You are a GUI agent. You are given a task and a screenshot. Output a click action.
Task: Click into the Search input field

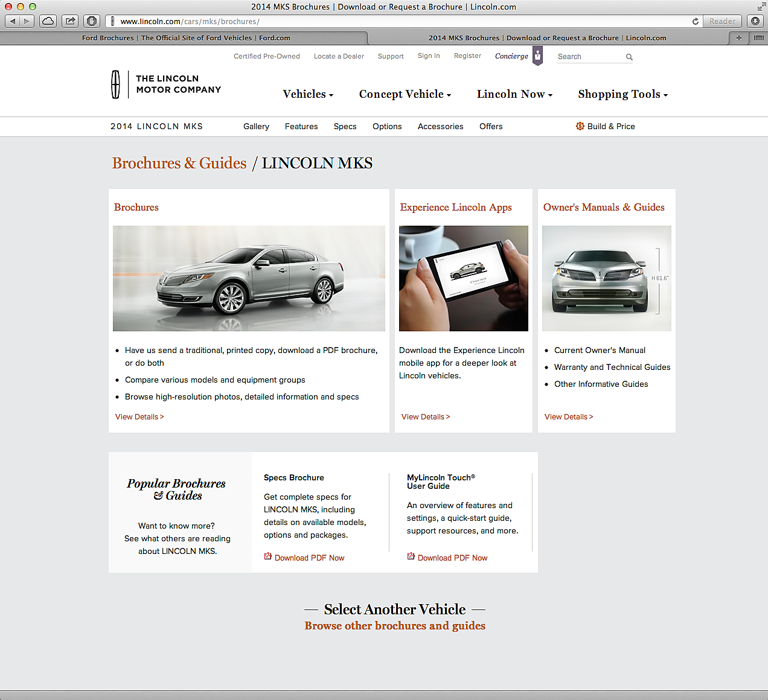590,57
